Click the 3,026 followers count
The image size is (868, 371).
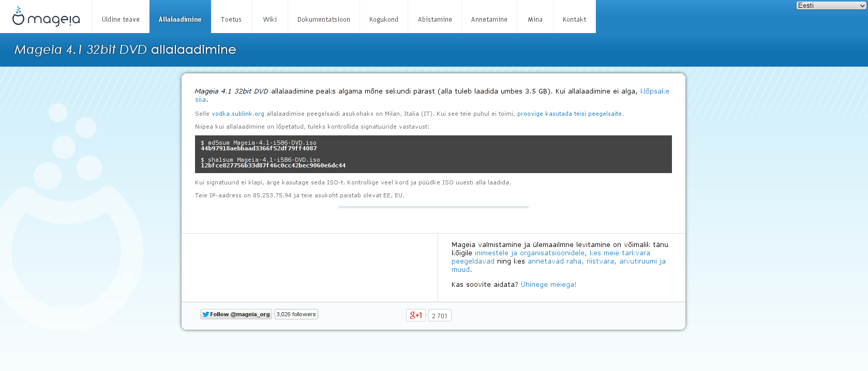coord(296,314)
